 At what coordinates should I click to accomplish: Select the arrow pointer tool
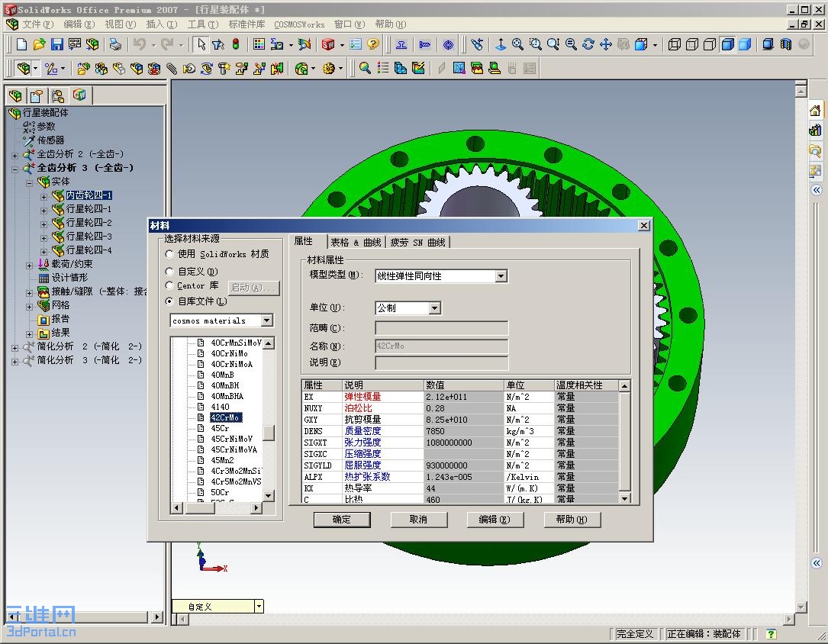(x=201, y=44)
